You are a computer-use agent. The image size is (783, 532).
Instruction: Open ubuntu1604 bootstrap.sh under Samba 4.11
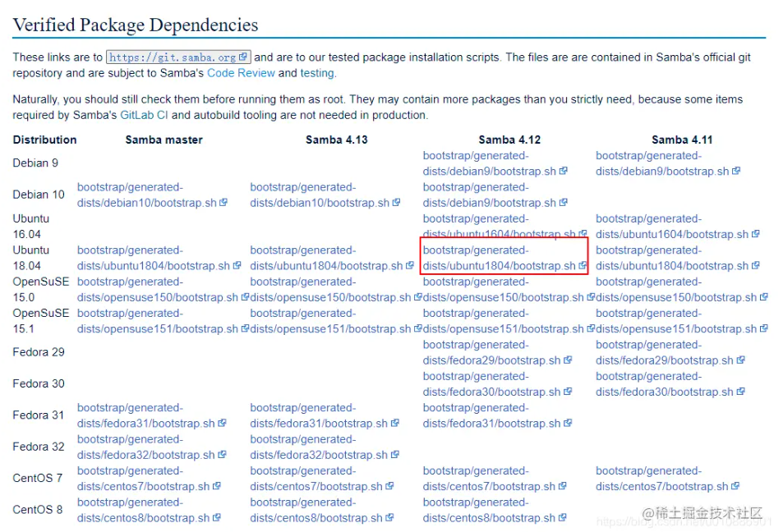coord(678,226)
